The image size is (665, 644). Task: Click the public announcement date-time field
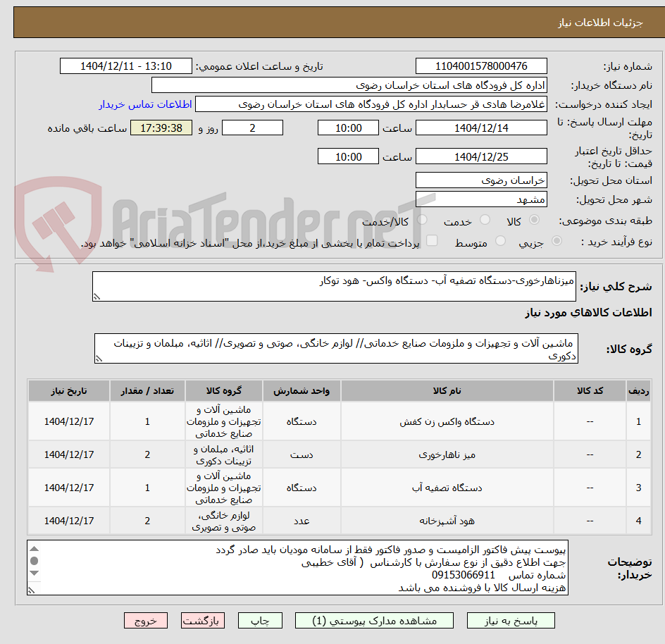click(x=126, y=66)
